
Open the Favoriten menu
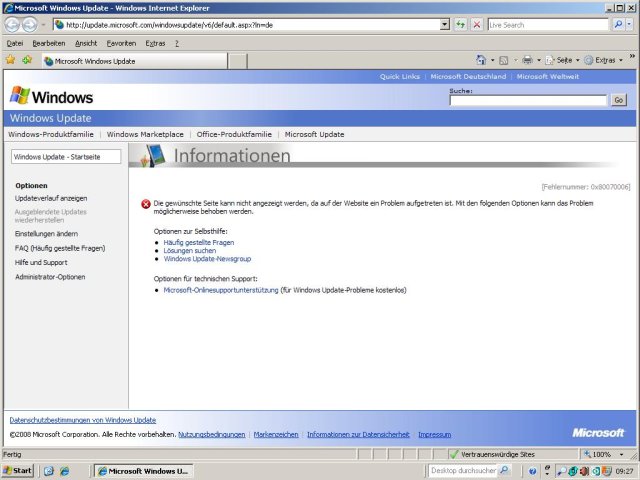click(x=121, y=43)
